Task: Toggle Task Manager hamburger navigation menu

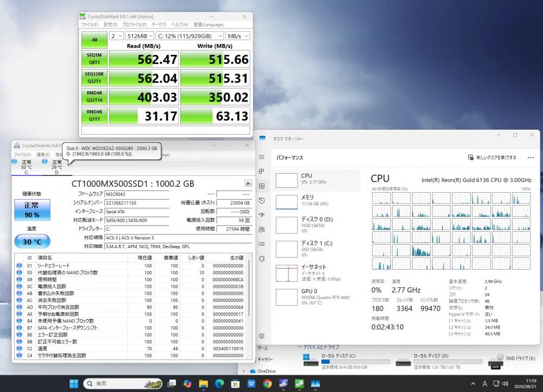Action: tap(262, 157)
